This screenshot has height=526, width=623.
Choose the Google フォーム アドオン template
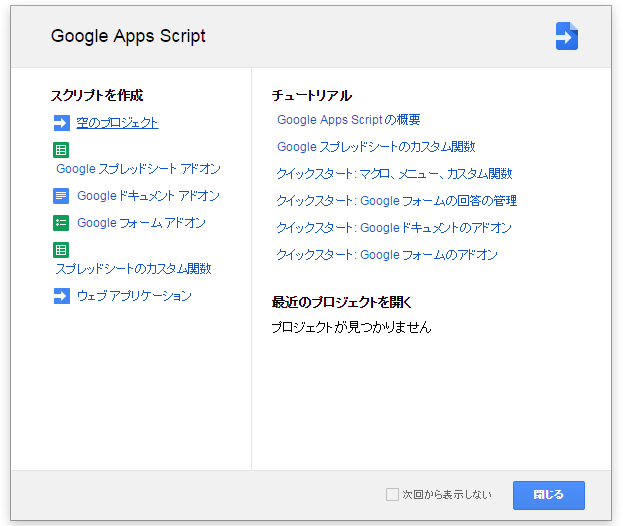(141, 223)
